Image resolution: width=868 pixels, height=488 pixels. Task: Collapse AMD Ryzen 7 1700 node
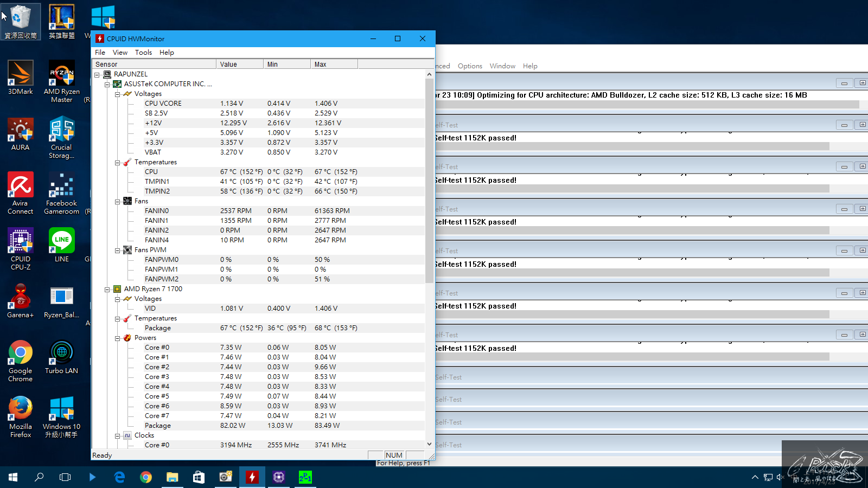pyautogui.click(x=107, y=289)
